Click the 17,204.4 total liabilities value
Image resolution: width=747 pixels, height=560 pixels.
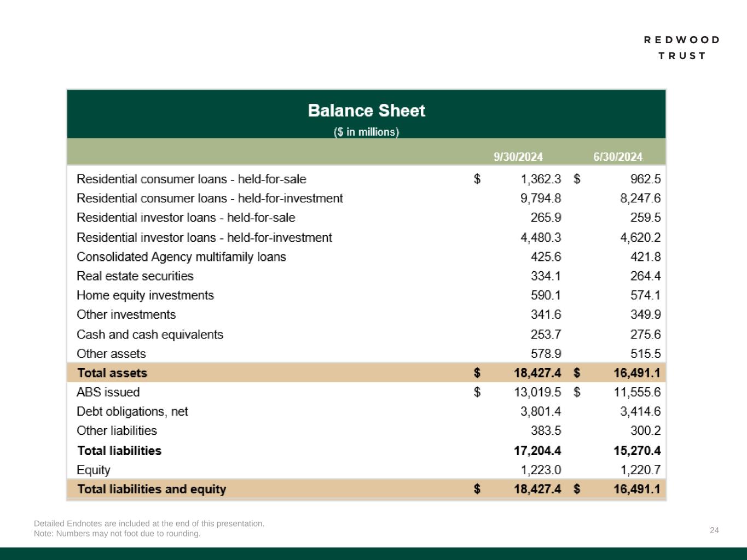[537, 451]
